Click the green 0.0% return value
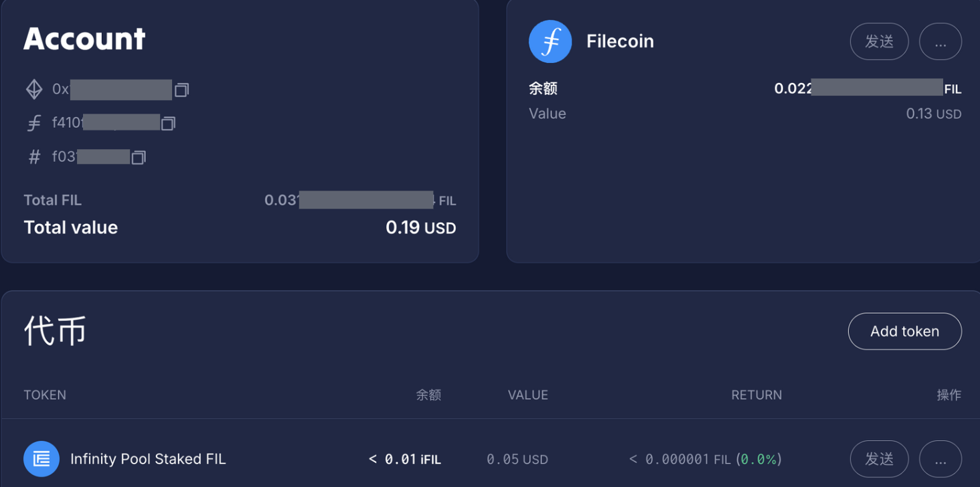The image size is (980, 487). pos(759,459)
